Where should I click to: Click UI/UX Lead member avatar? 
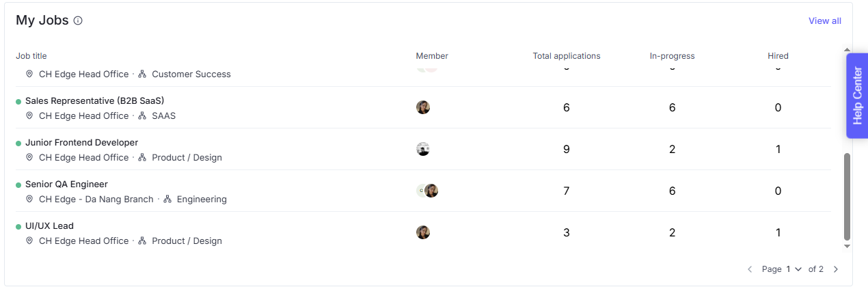click(423, 232)
